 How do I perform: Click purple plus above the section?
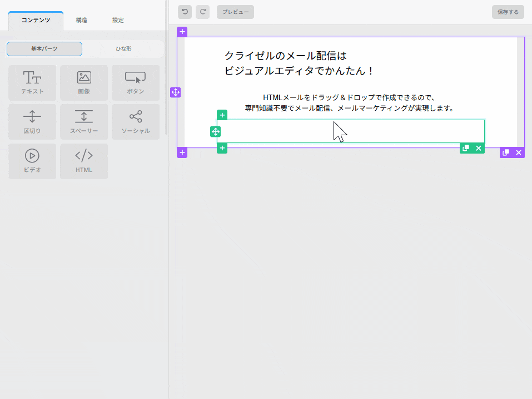(182, 32)
